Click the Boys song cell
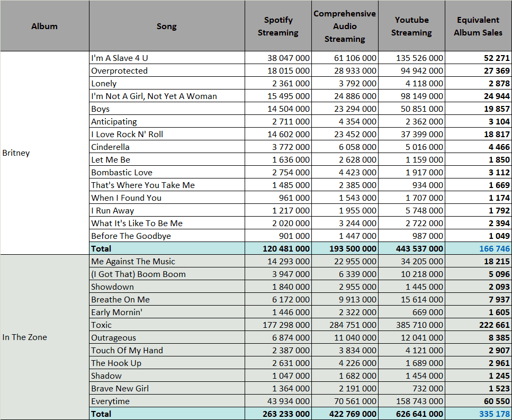 click(x=167, y=109)
